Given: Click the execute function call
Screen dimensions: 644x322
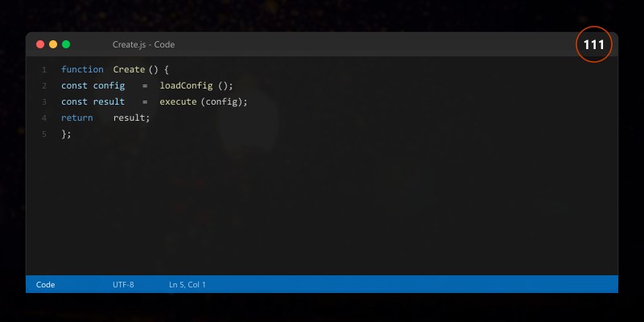Looking at the screenshot, I should tap(178, 101).
